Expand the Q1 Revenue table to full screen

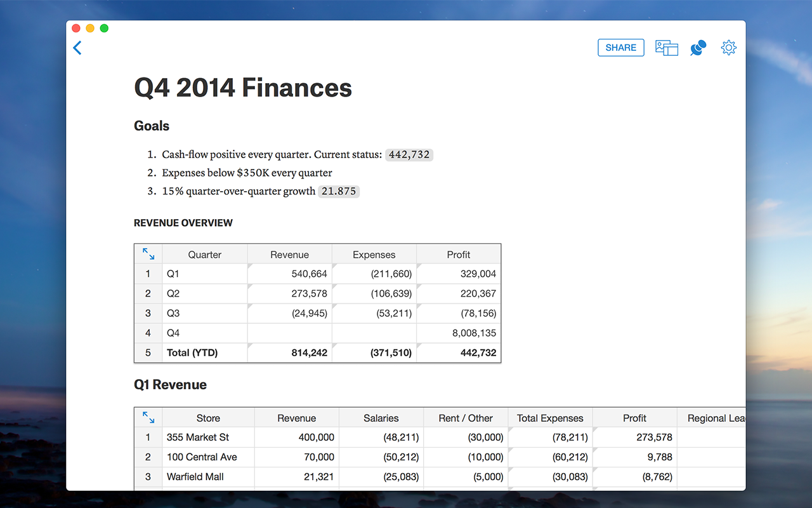pyautogui.click(x=148, y=417)
